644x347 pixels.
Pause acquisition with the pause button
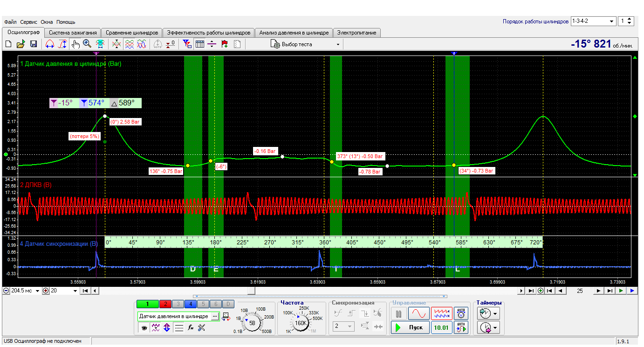[x=398, y=313]
